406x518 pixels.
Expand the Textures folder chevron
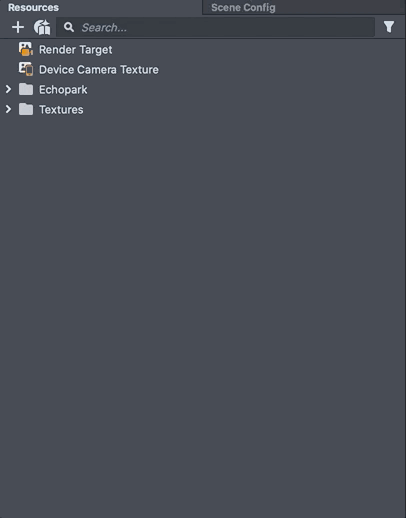coord(8,109)
